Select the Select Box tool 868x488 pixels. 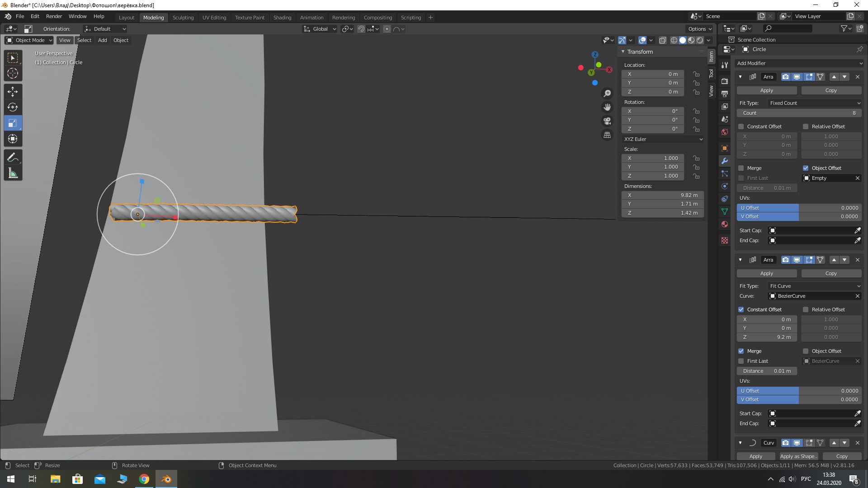[13, 58]
